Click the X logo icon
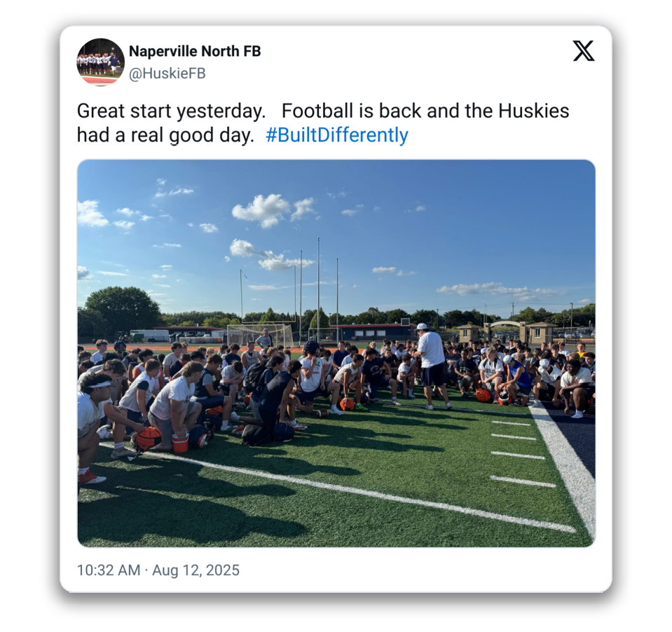Screen dimensions: 672x632 [x=583, y=51]
